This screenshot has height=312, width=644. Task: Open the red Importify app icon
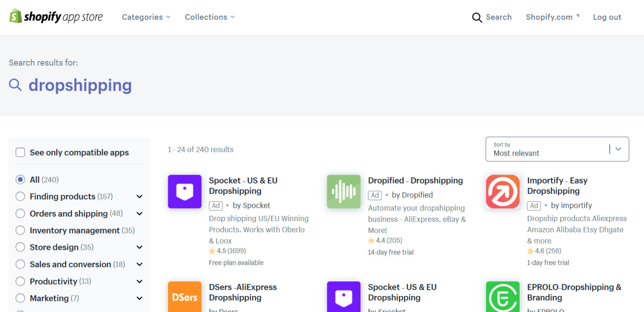tap(502, 192)
